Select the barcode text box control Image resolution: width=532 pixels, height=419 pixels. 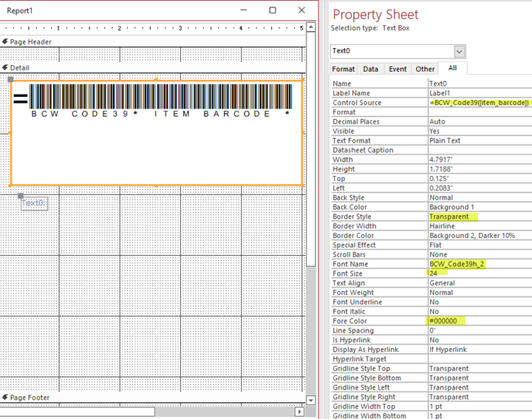[x=157, y=133]
